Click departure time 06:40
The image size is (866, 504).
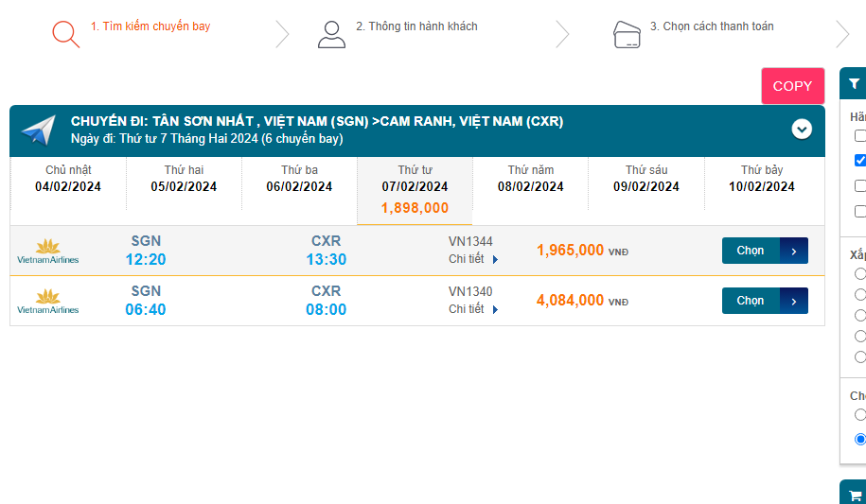click(x=145, y=310)
